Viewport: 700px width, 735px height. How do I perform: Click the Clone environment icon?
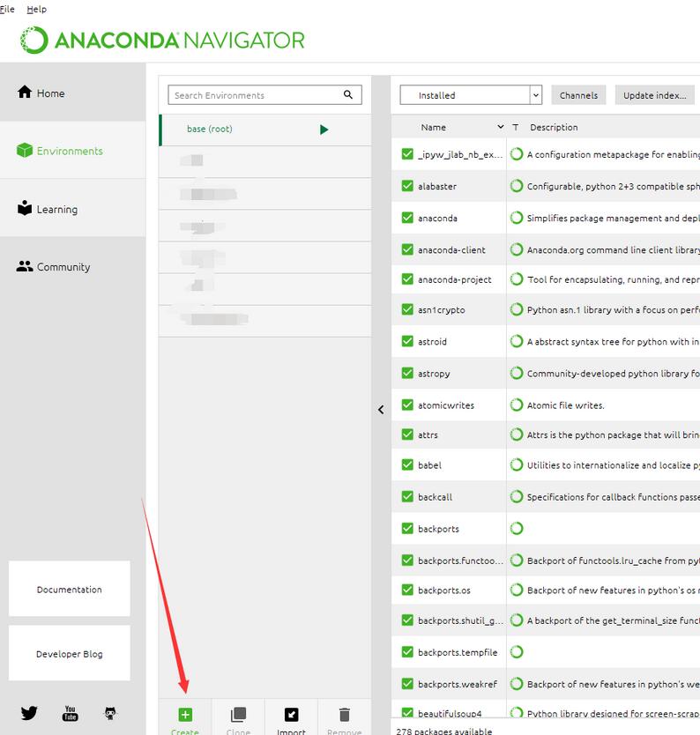coord(238,715)
